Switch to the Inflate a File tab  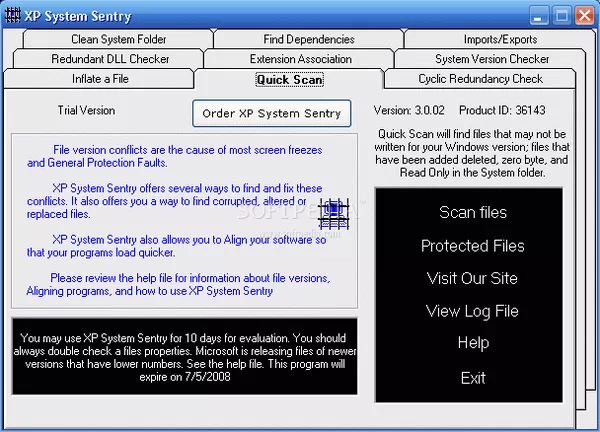tap(100, 79)
